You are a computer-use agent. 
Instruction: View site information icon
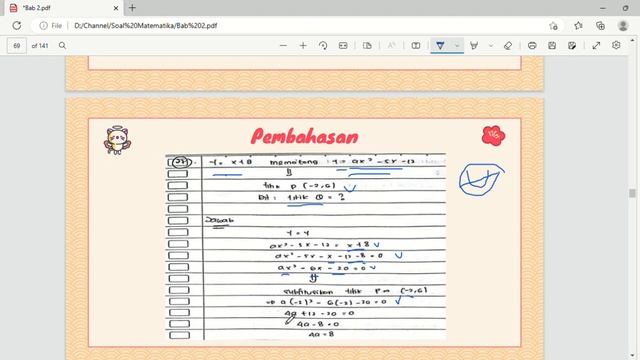coord(43,25)
